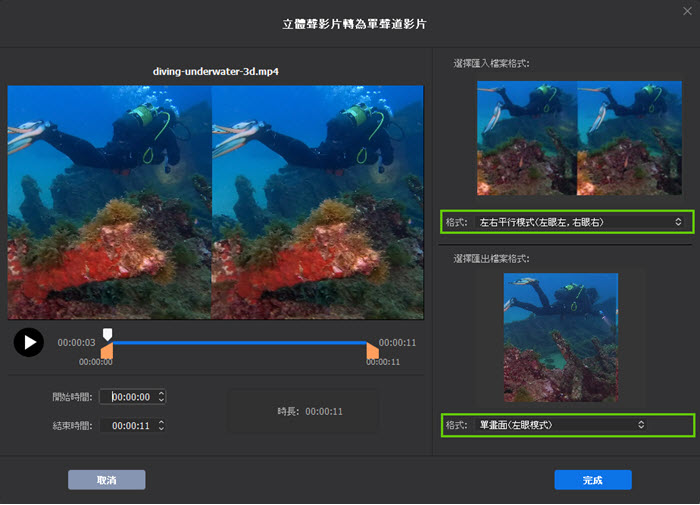Close the dialog with the X icon

[x=687, y=11]
